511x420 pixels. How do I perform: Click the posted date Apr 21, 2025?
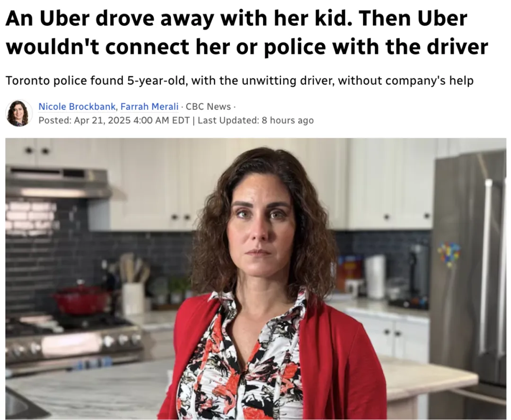[102, 120]
